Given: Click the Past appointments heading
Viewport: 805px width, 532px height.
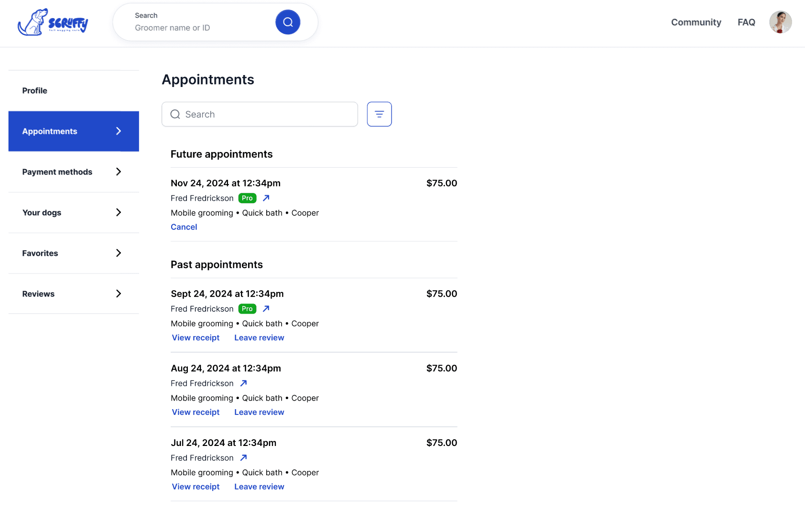Looking at the screenshot, I should [x=217, y=264].
